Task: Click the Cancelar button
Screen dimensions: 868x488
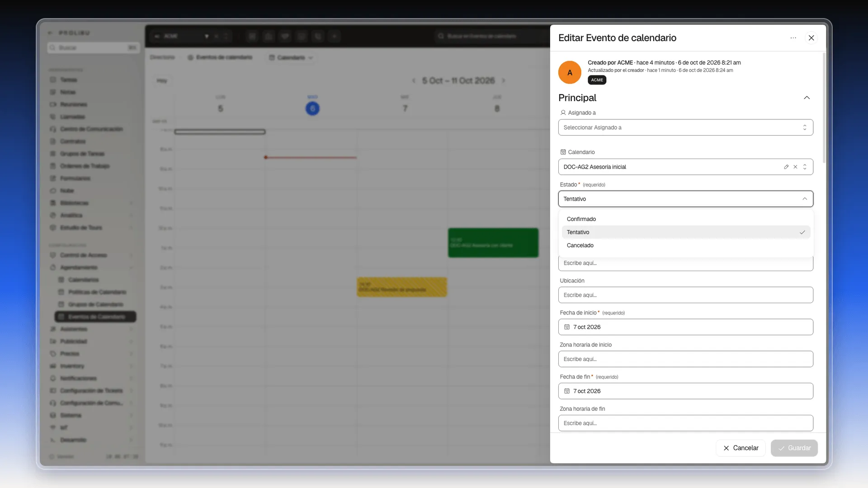Action: 741,448
